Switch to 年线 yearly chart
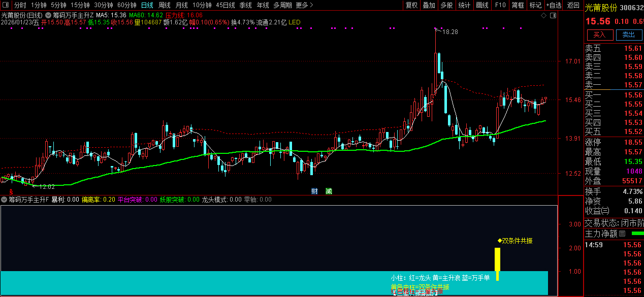Screen dimensions: 644x297 [x=263, y=5]
